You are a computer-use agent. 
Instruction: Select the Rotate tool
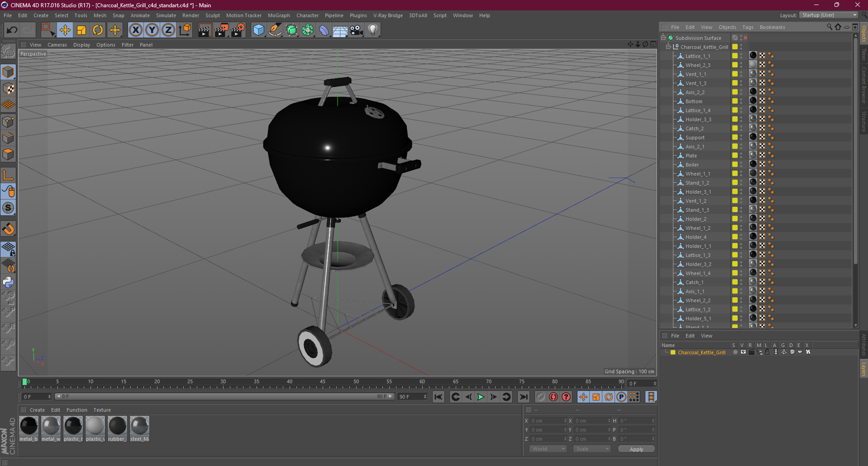click(98, 30)
